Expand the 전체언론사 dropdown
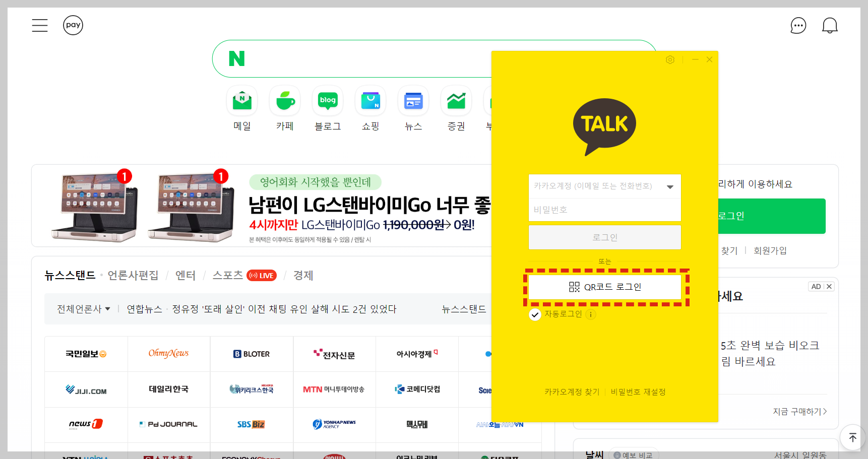Viewport: 868px width, 459px height. pos(83,309)
